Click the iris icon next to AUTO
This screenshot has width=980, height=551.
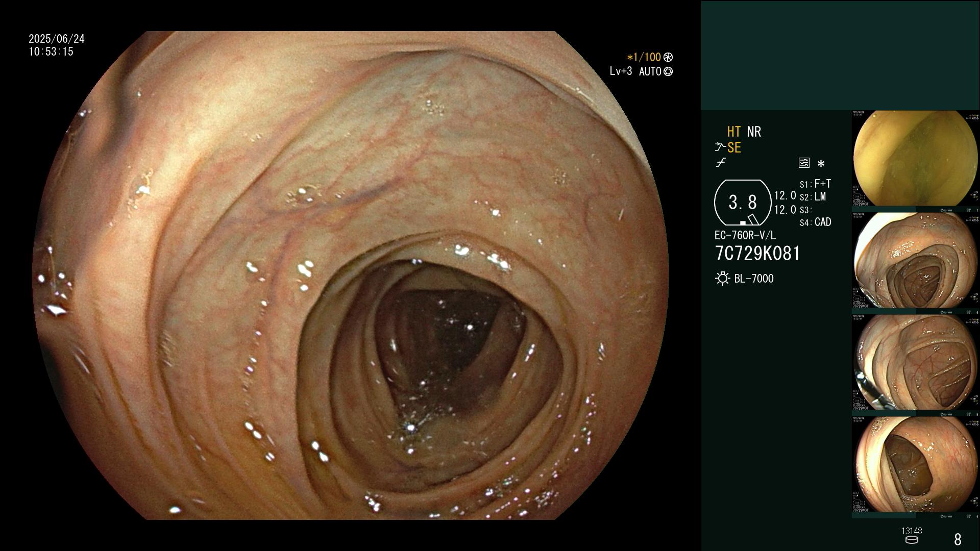668,71
